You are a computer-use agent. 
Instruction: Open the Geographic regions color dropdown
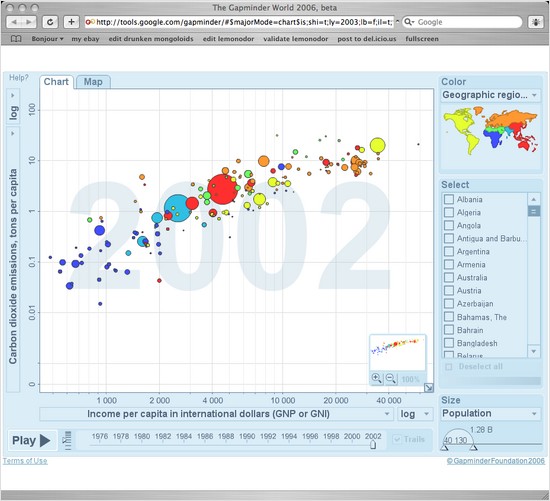click(490, 95)
